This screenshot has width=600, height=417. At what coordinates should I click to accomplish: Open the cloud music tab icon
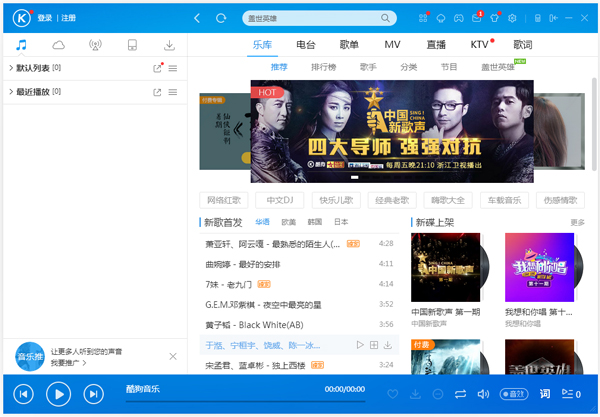[x=58, y=45]
